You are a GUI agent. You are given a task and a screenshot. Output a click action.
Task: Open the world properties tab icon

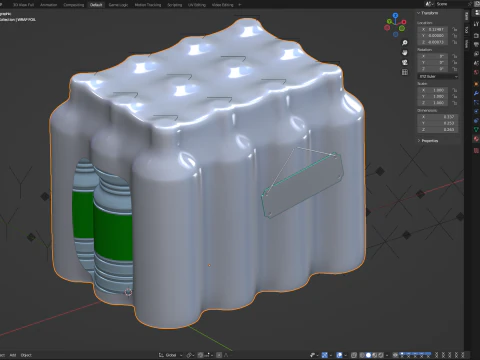click(476, 72)
